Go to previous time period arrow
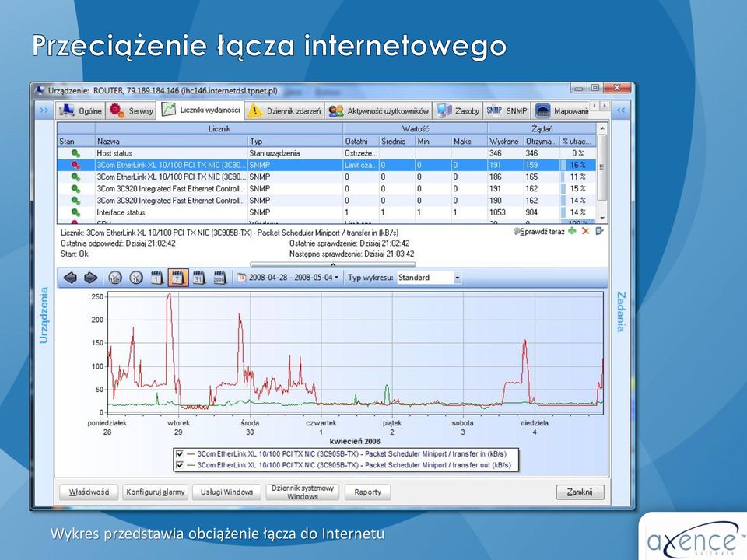Image resolution: width=747 pixels, height=560 pixels. click(x=70, y=278)
